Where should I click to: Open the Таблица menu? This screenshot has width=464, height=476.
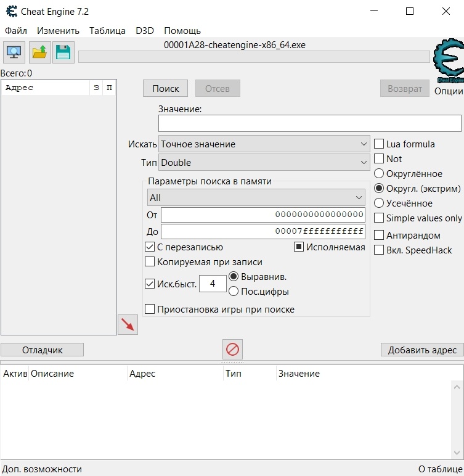(107, 31)
